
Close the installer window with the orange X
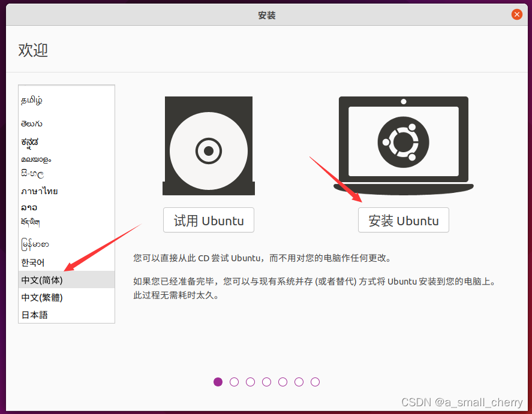pyautogui.click(x=517, y=14)
